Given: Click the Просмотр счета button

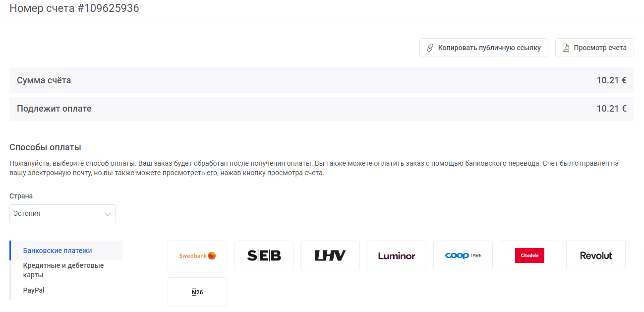Looking at the screenshot, I should point(594,48).
